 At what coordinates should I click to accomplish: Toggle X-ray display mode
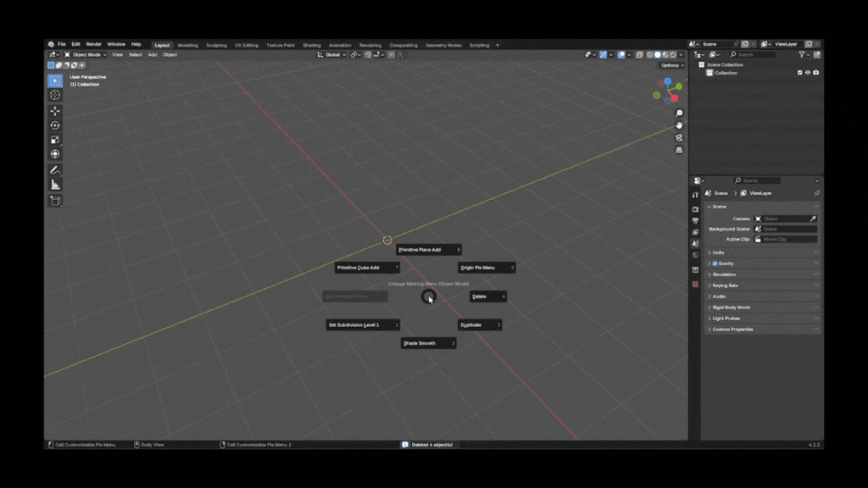(639, 55)
